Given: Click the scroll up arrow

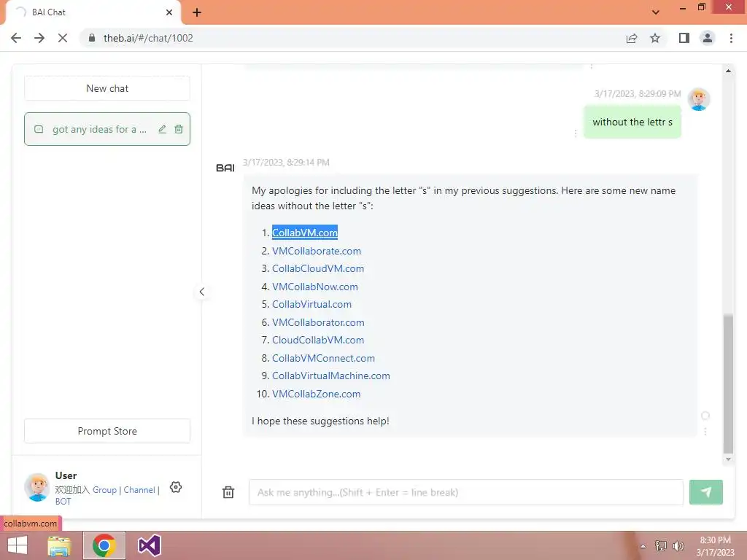Looking at the screenshot, I should (728, 71).
